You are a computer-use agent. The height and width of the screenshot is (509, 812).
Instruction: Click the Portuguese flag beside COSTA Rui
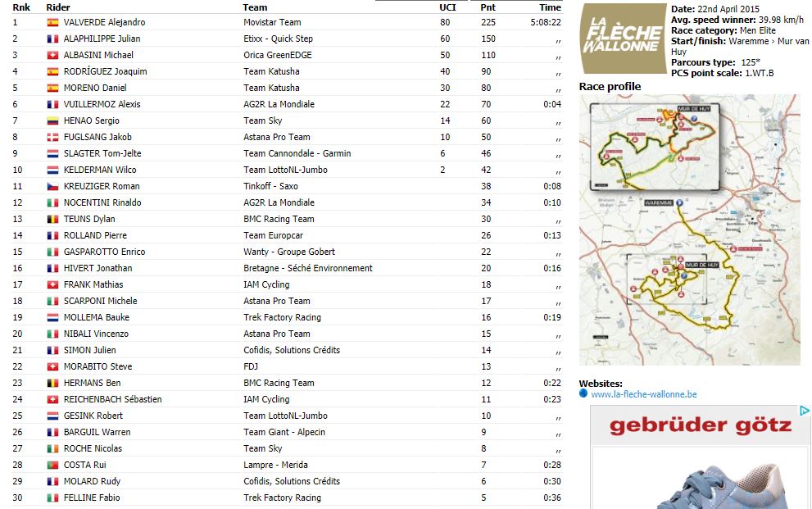point(52,465)
